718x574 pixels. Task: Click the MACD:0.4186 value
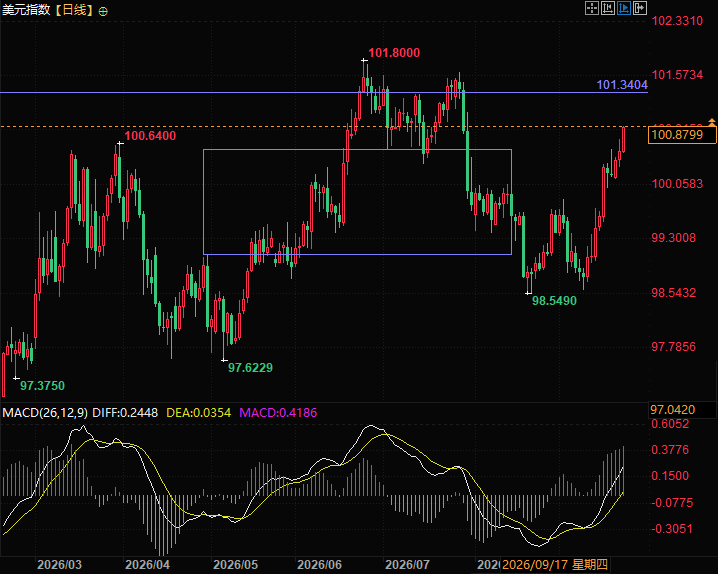pyautogui.click(x=278, y=413)
